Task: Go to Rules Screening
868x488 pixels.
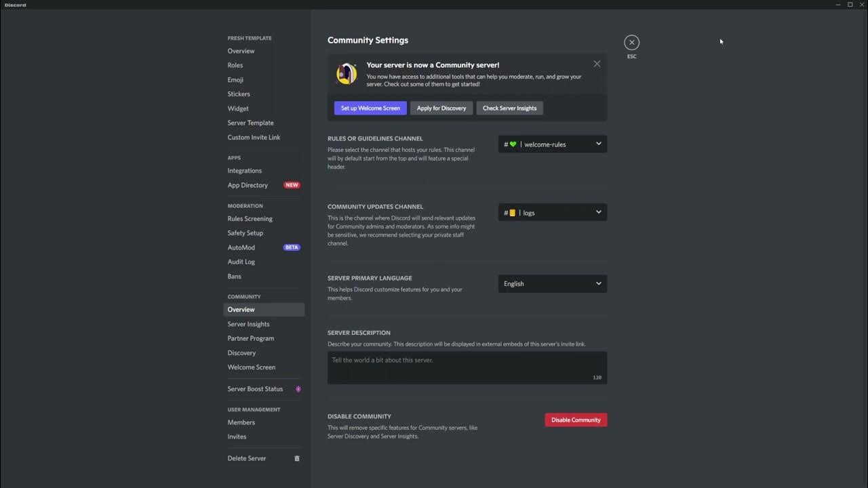Action: pos(264,218)
